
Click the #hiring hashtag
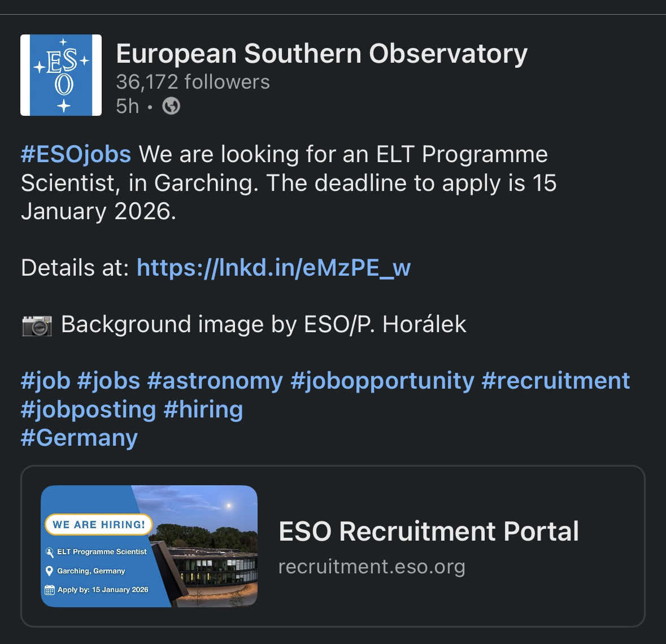click(x=203, y=409)
